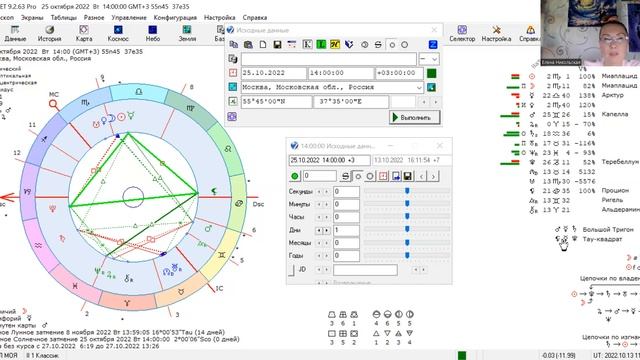Toggle the large circle mode in time window

(x=370, y=176)
